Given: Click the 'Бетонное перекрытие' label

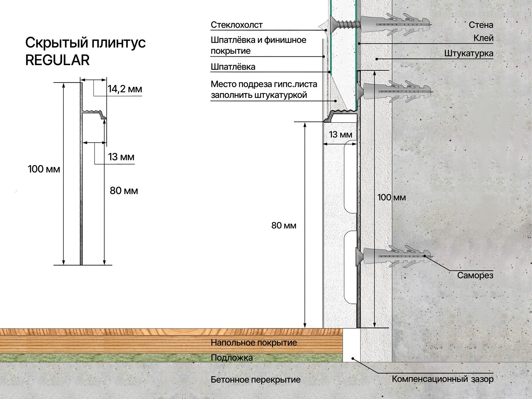Looking at the screenshot, I should click(255, 380).
